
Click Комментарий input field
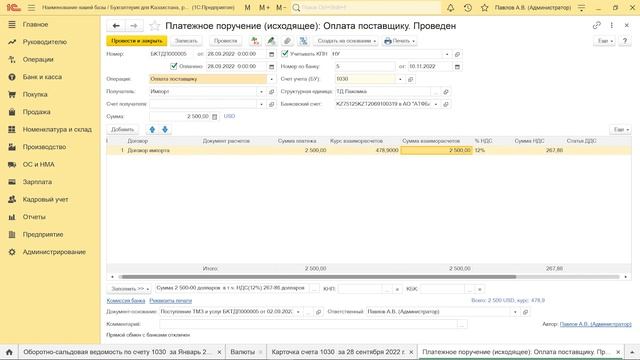coord(309,324)
